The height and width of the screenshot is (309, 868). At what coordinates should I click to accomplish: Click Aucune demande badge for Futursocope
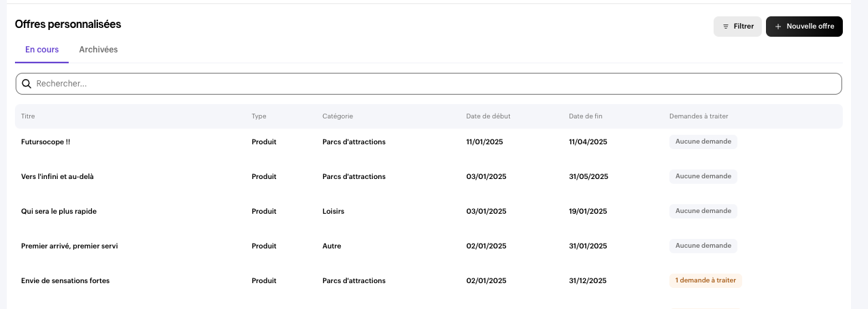pos(703,142)
